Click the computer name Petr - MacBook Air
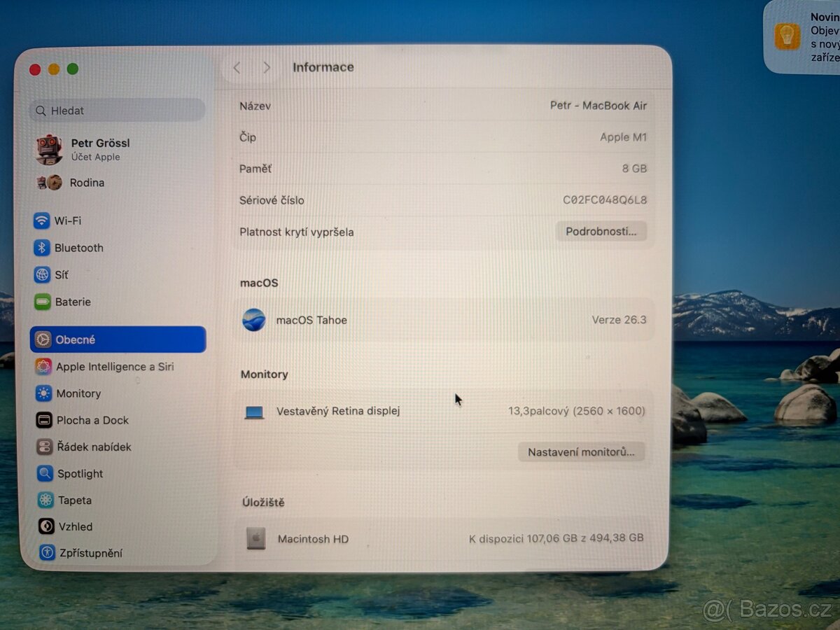The image size is (840, 630). point(598,106)
